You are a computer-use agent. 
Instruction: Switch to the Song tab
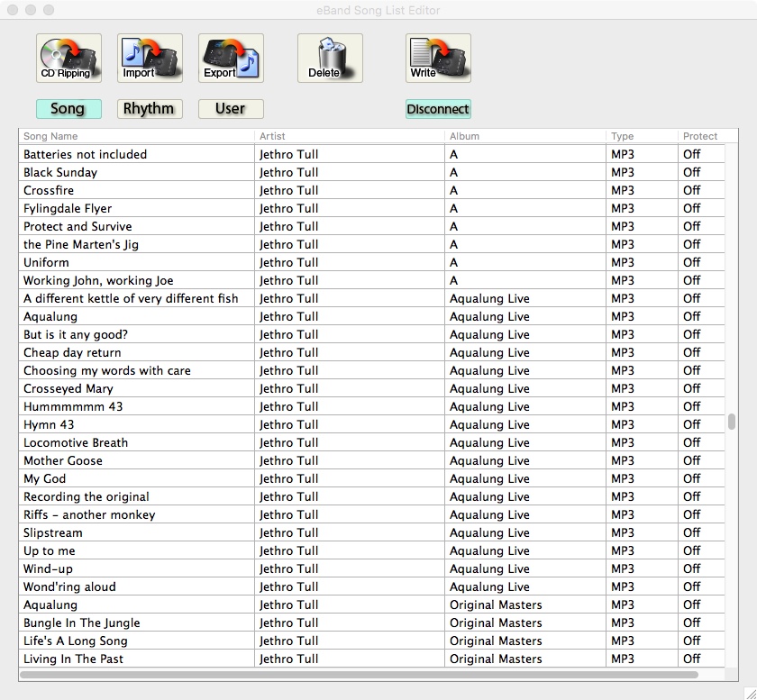pos(68,109)
